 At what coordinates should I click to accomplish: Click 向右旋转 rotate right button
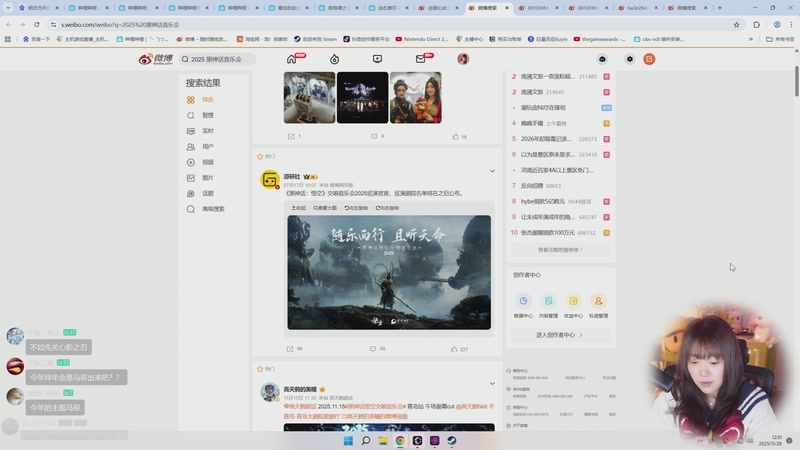coord(387,208)
